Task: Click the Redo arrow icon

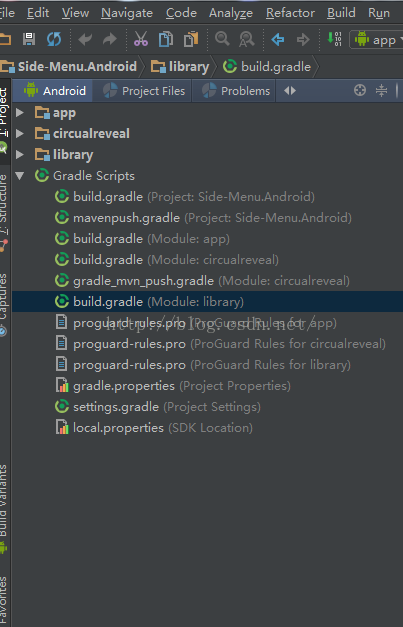Action: click(110, 39)
